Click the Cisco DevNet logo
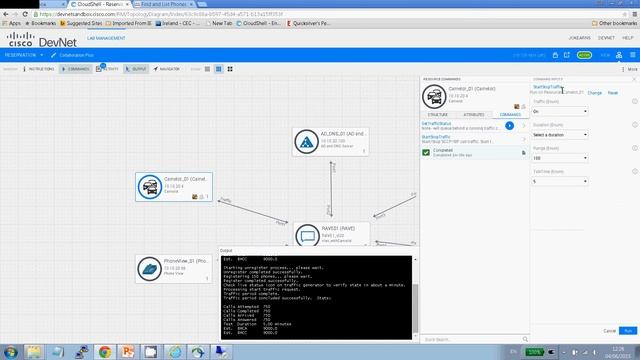 pos(42,40)
